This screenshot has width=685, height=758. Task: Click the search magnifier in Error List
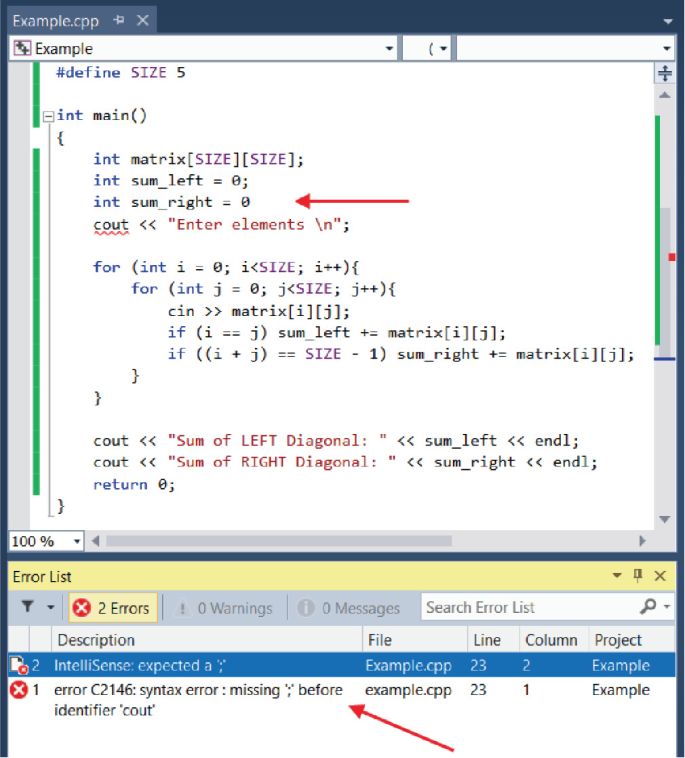pyautogui.click(x=648, y=607)
